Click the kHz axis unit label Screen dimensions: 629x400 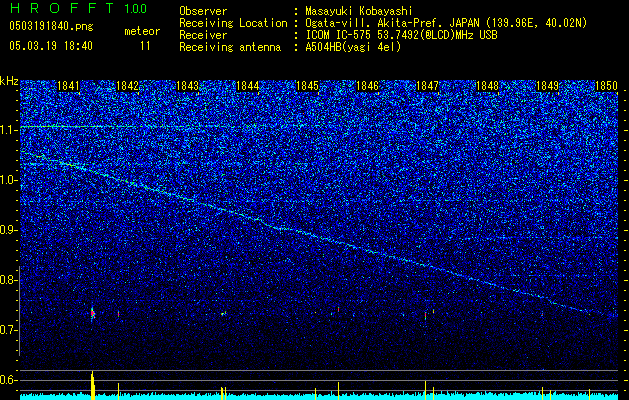tap(9, 81)
